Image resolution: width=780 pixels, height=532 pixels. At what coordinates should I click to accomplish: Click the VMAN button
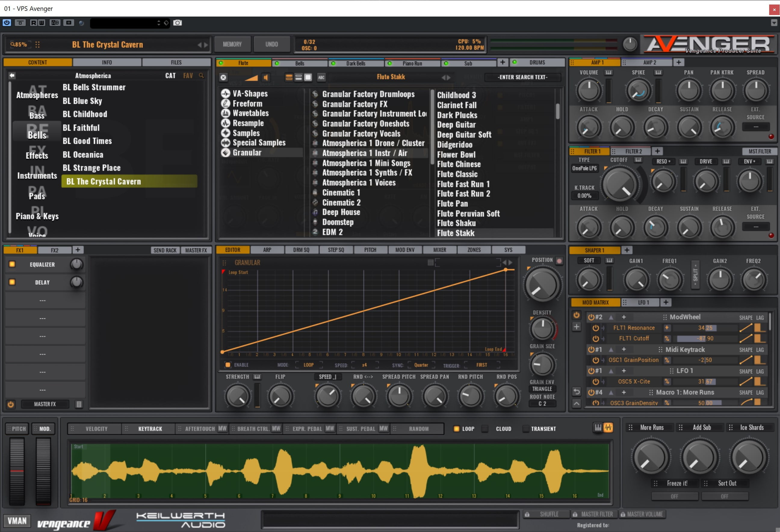coord(17,521)
